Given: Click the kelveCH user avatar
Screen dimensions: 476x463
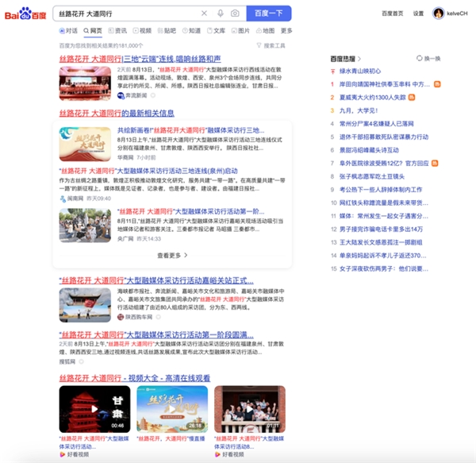Looking at the screenshot, I should pos(437,14).
